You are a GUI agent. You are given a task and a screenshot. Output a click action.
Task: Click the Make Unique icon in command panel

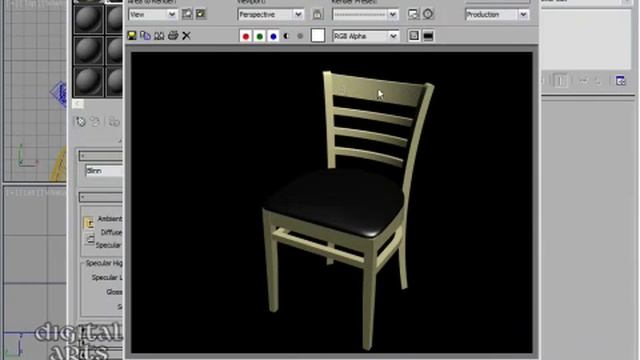(583, 81)
